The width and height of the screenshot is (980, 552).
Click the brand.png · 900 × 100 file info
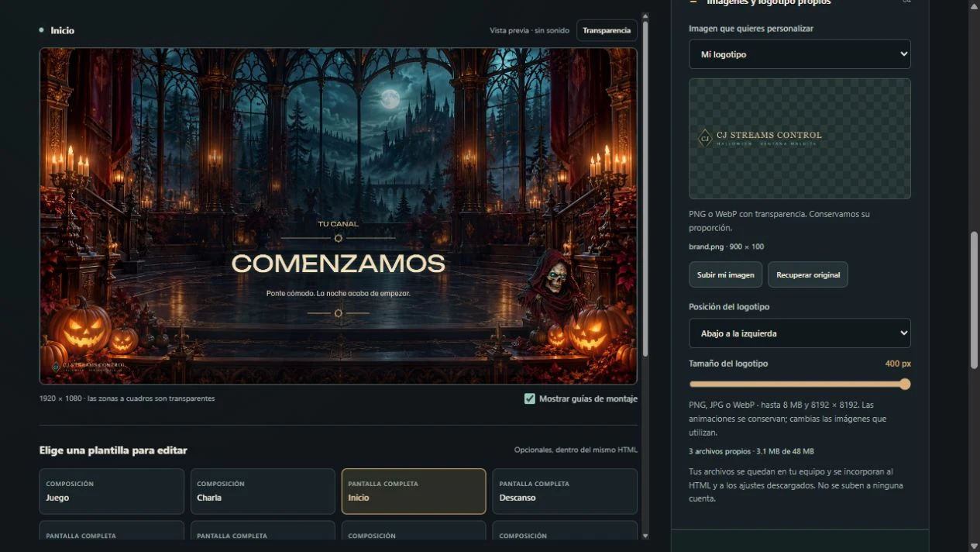coord(726,247)
